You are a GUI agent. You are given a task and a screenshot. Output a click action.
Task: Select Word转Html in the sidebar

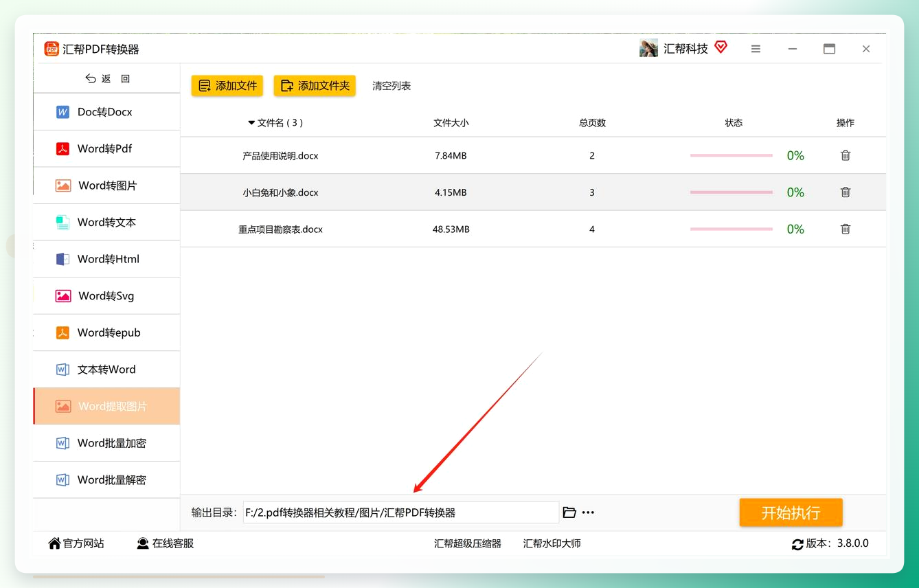(106, 259)
